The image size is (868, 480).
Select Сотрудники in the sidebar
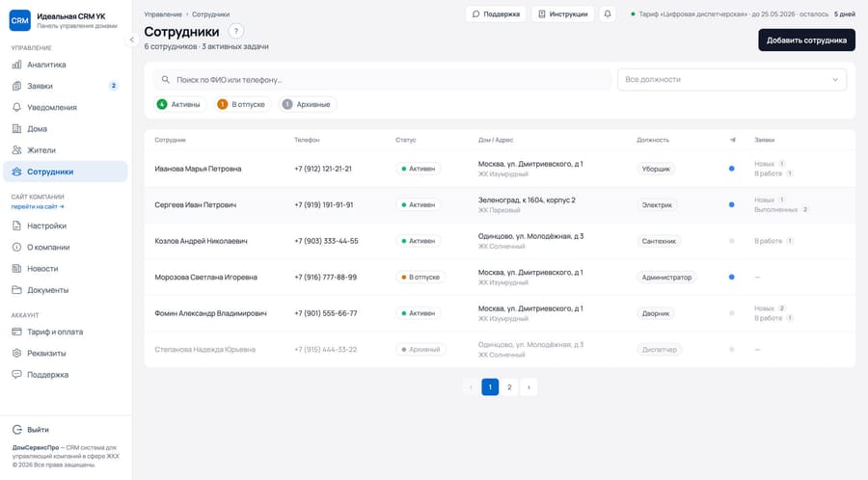(x=66, y=172)
